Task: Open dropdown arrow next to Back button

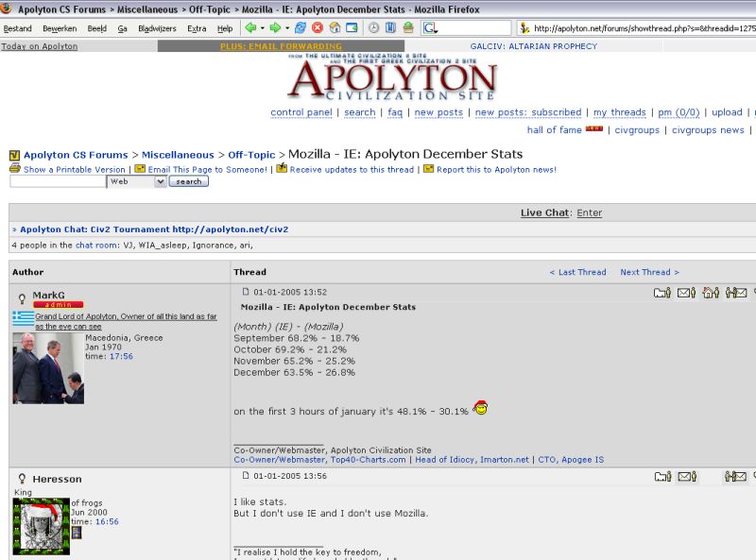Action: 262,28
